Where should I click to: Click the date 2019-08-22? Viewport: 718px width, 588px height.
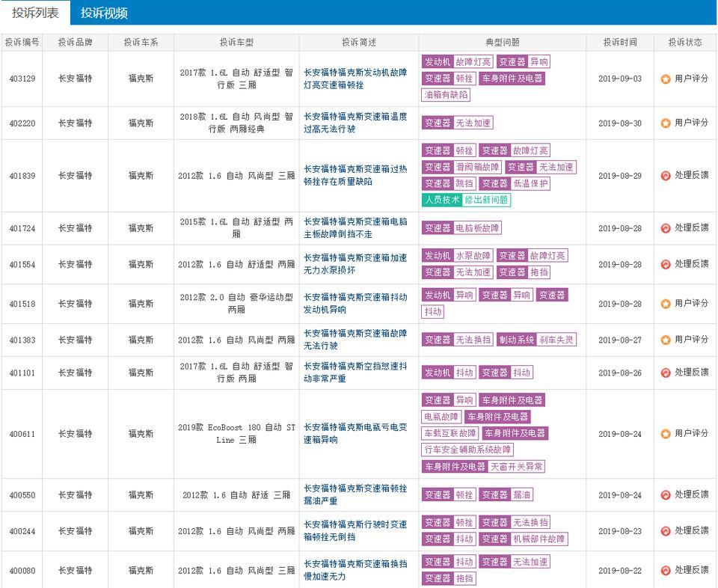coord(620,571)
